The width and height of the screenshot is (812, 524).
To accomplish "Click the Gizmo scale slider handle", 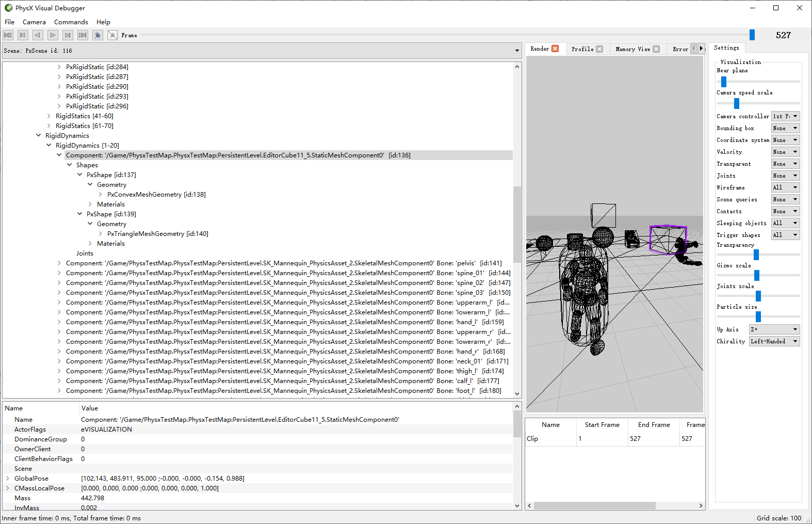I will [x=757, y=275].
